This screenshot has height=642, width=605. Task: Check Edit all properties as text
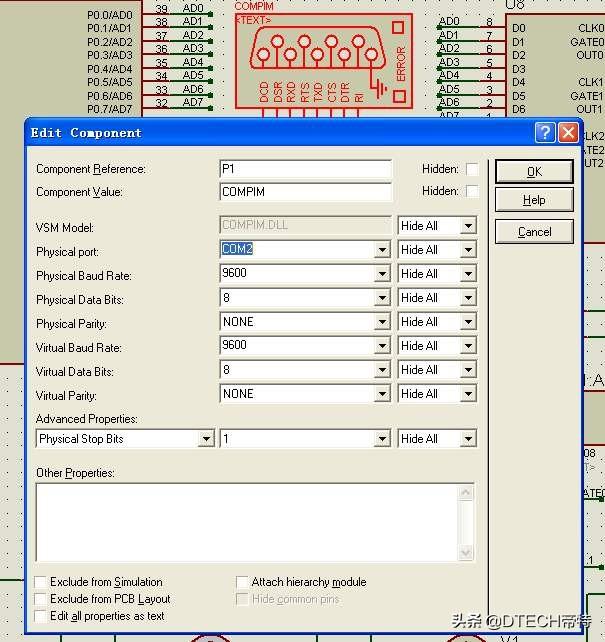point(41,616)
